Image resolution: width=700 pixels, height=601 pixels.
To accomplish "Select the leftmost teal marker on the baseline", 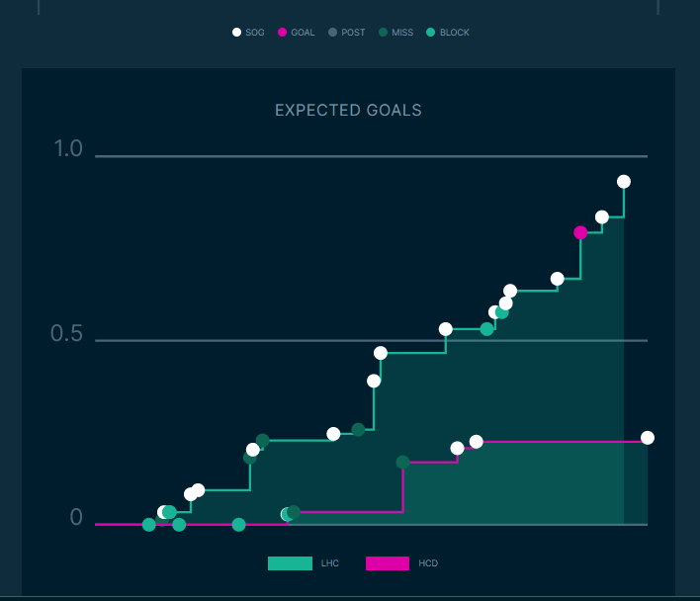I will pyautogui.click(x=149, y=525).
